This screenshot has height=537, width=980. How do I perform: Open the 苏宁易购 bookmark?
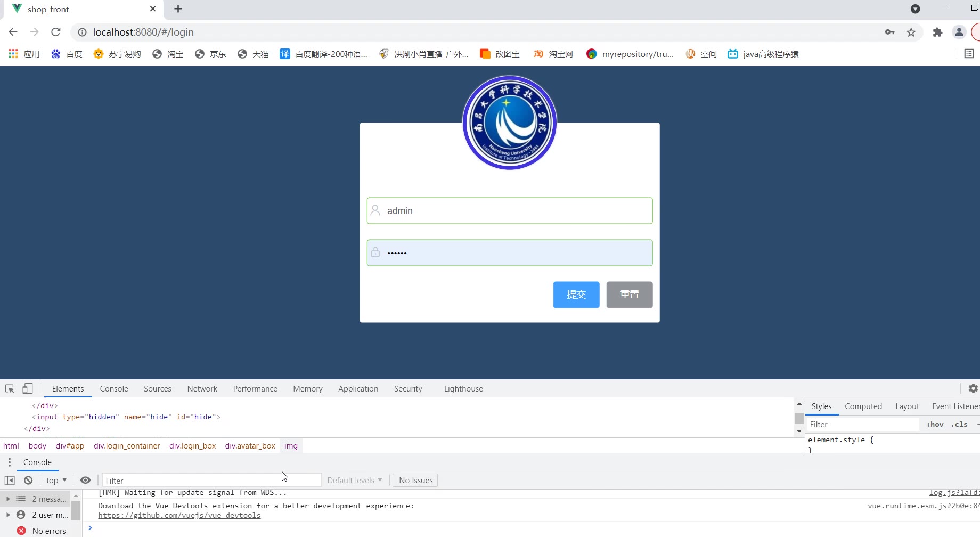(117, 54)
